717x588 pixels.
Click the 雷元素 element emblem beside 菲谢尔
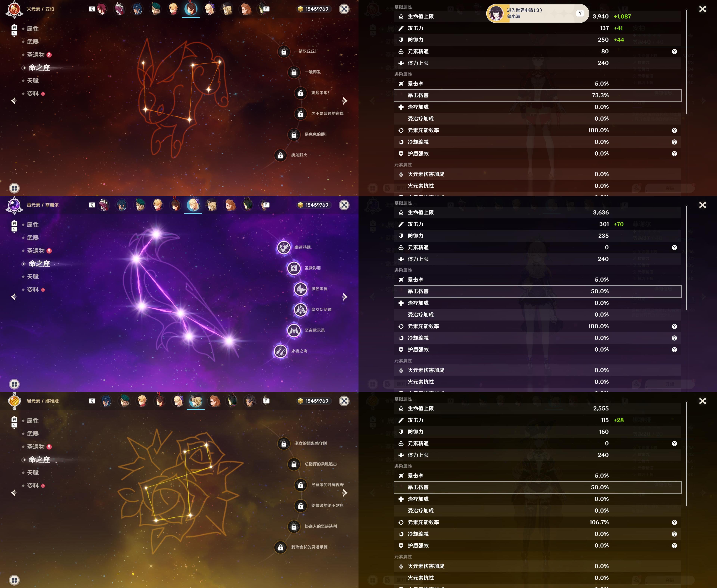(14, 205)
